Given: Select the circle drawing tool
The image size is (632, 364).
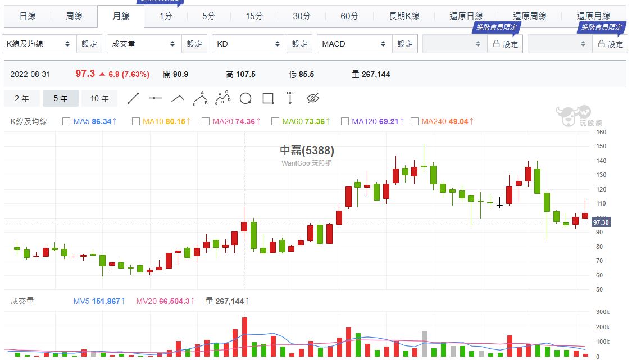Looking at the screenshot, I should tap(245, 99).
